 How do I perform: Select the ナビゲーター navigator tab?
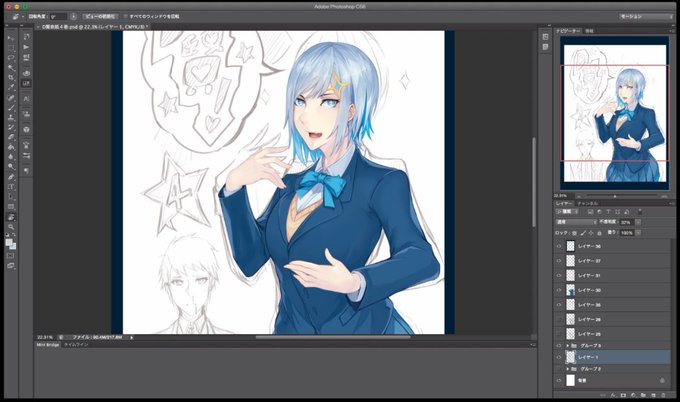568,31
